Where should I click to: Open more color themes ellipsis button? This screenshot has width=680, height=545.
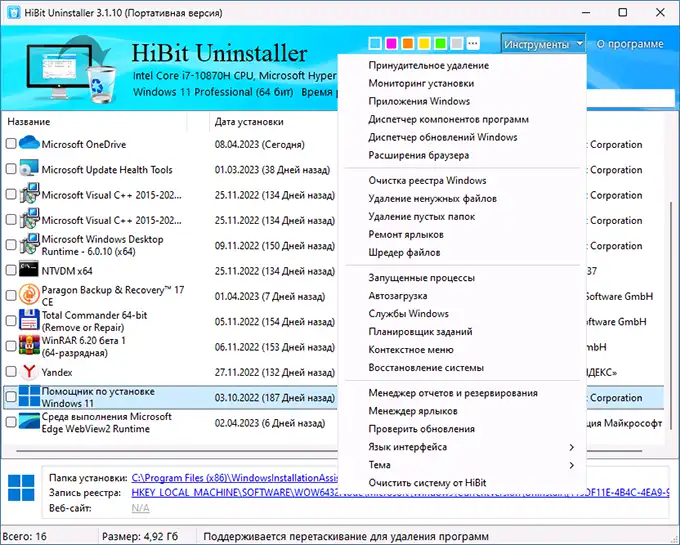point(473,43)
